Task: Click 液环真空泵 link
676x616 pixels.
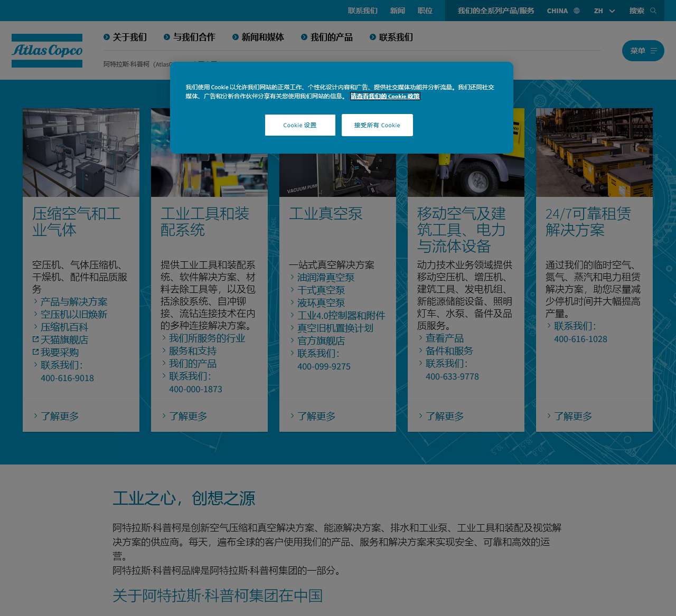Action: click(x=321, y=303)
